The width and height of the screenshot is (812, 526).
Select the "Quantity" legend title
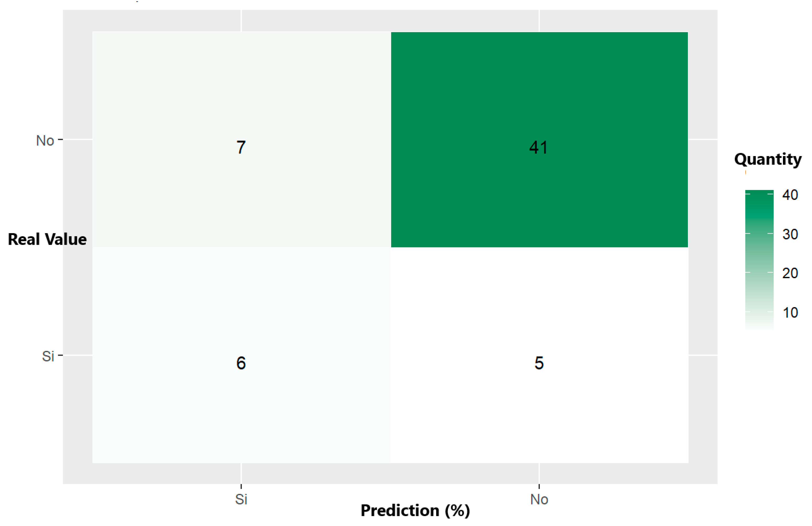click(x=768, y=159)
